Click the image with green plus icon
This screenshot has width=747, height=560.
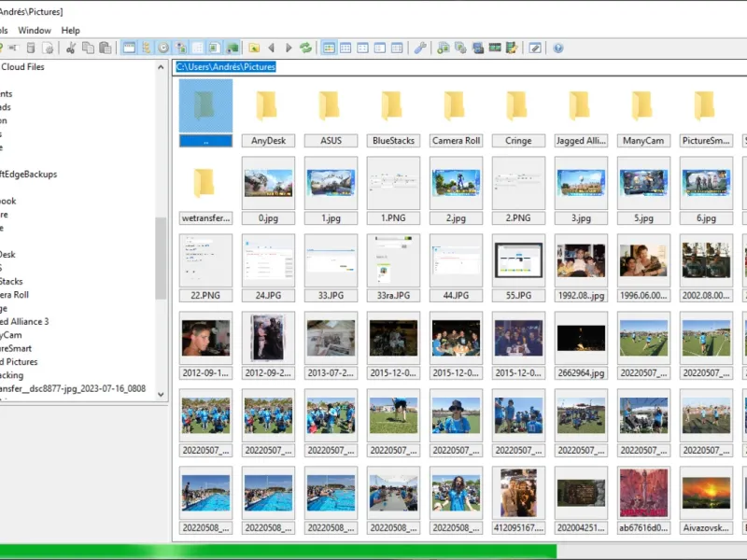(x=444, y=48)
